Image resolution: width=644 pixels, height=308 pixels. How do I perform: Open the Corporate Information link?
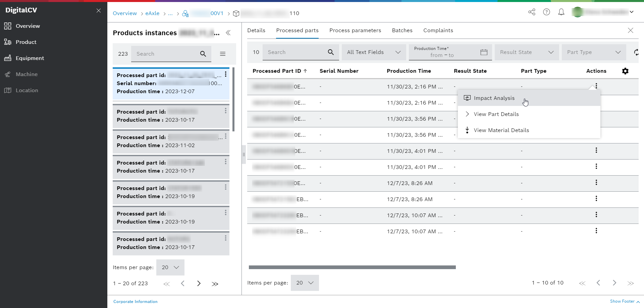coord(135,301)
